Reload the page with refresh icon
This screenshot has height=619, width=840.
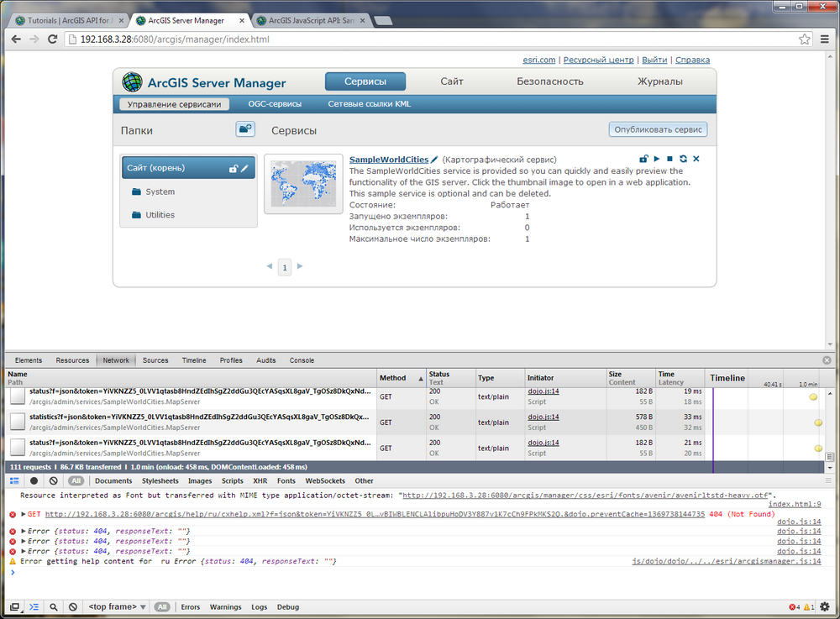[52, 39]
